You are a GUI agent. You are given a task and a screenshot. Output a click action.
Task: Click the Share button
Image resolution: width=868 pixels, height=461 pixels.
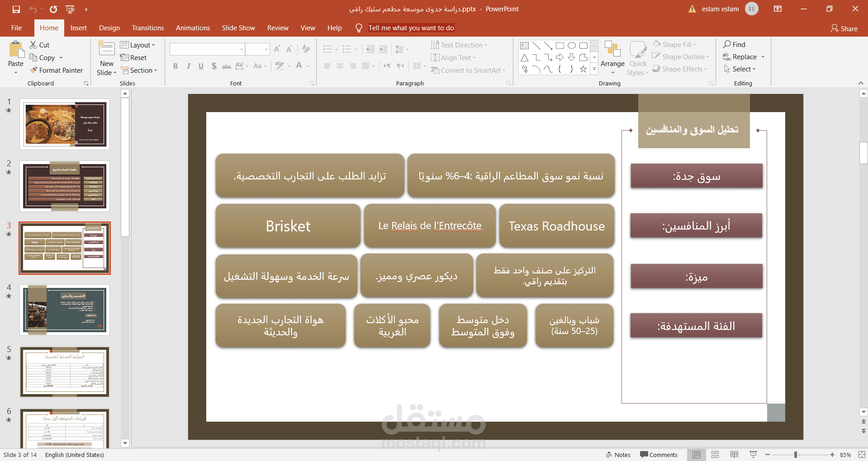click(844, 28)
